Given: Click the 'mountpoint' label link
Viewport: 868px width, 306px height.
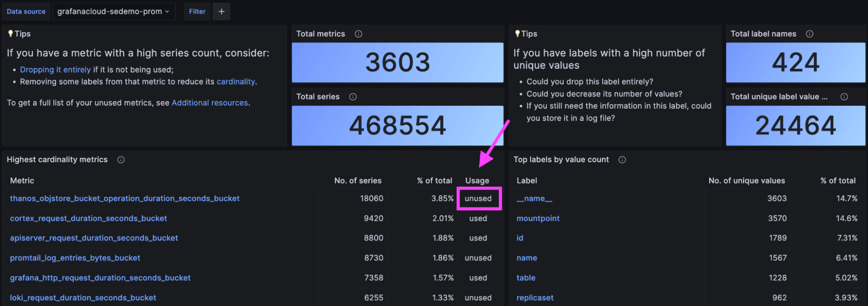Looking at the screenshot, I should click(538, 219).
